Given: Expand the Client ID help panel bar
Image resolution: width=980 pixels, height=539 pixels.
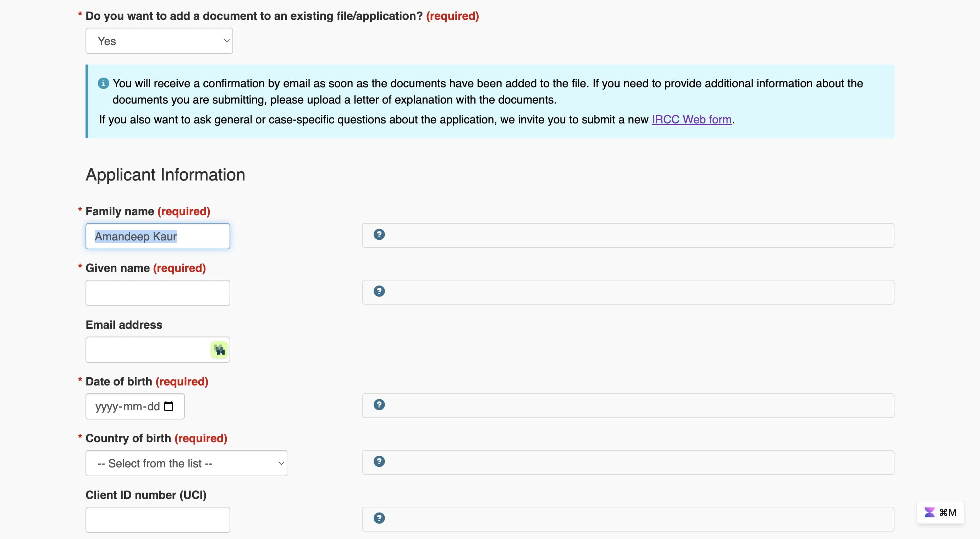Looking at the screenshot, I should (x=628, y=519).
